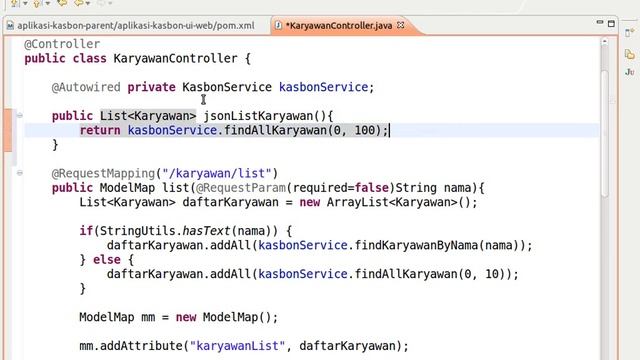Click the orange change marker in left ruler
Screen dimensions: 640x360
pyautogui.click(x=8, y=131)
